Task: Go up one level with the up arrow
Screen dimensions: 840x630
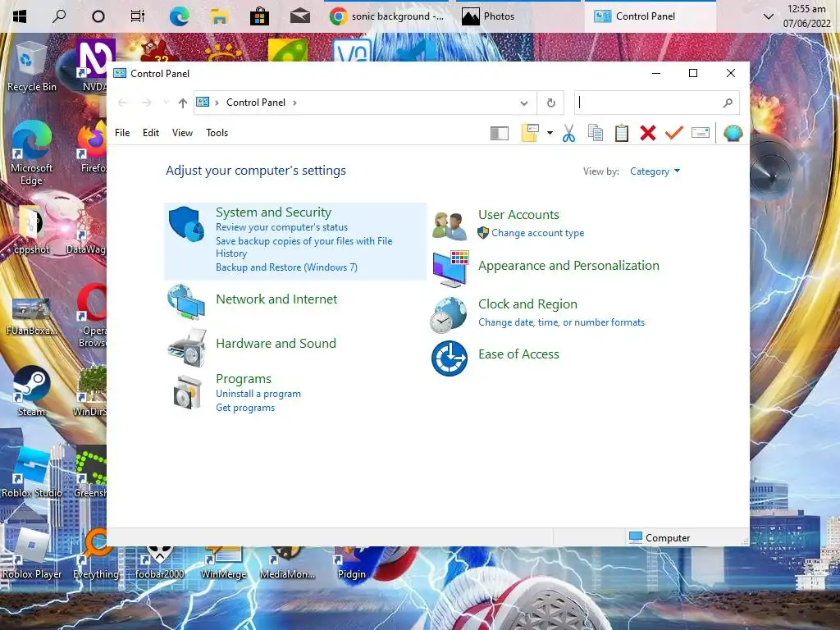Action: click(183, 103)
